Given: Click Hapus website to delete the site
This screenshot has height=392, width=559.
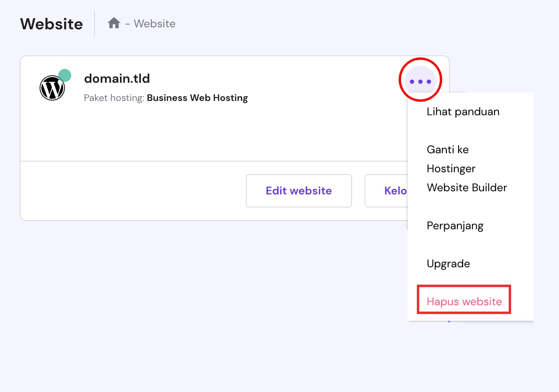Looking at the screenshot, I should click(464, 302).
